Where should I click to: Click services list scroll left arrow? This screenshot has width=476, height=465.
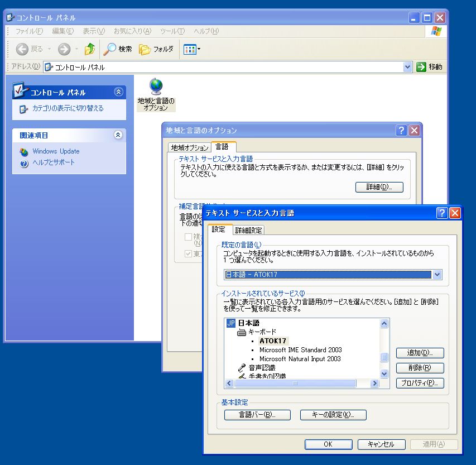pyautogui.click(x=229, y=383)
